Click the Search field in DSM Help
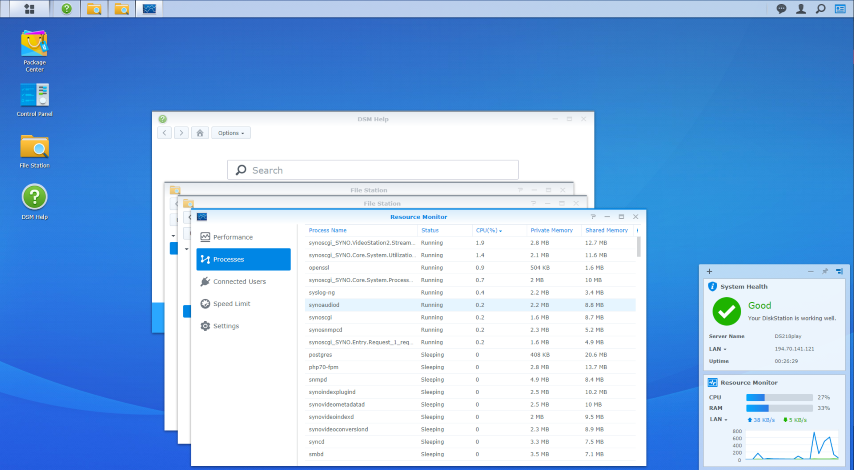854x470 pixels. point(373,170)
